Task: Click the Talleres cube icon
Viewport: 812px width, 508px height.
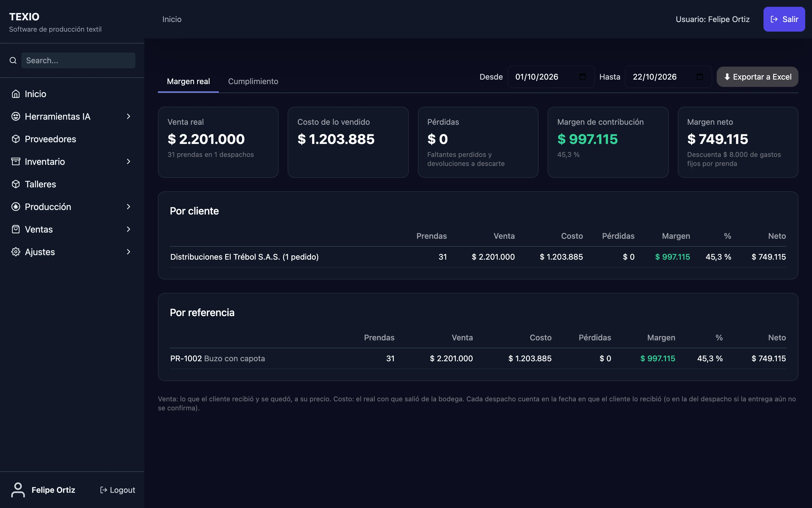Action: (16, 184)
